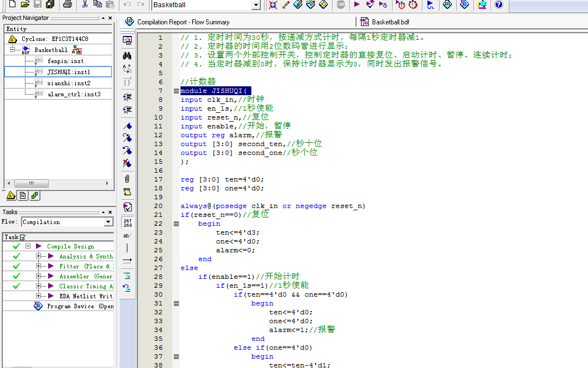This screenshot has width=588, height=368.
Task: Select JISHUQI:inst1 entity
Action: [x=69, y=72]
